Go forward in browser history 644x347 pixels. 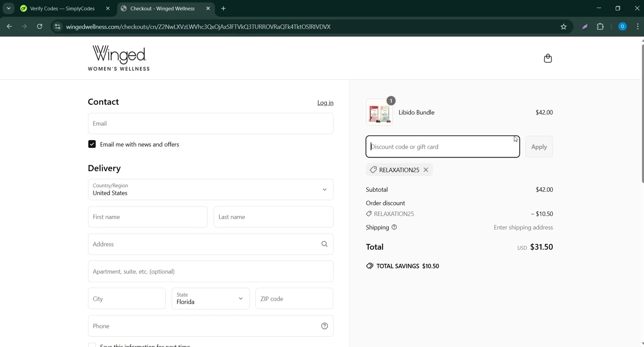(24, 27)
